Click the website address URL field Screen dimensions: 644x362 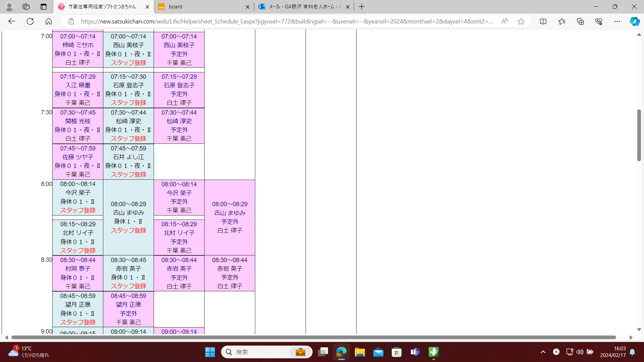click(x=287, y=21)
